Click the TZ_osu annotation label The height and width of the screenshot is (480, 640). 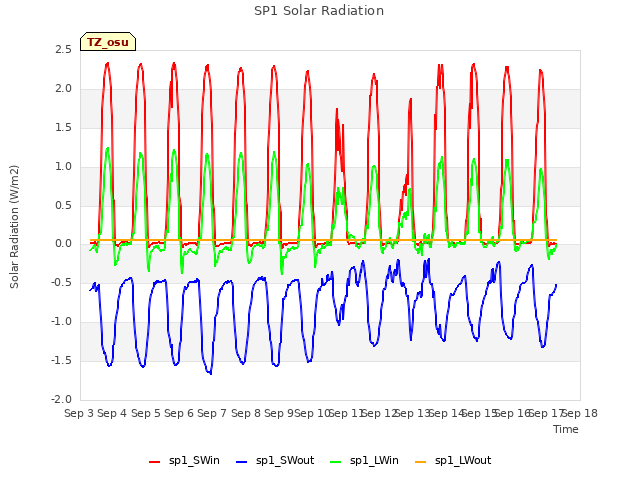(x=108, y=42)
